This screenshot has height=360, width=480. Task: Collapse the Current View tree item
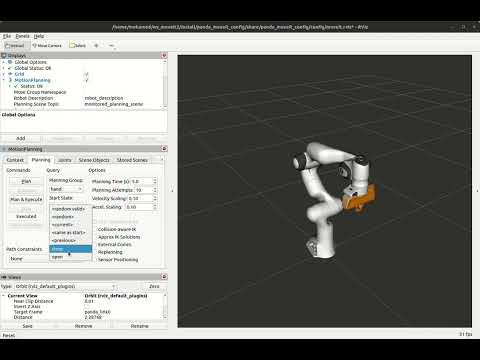[x=4, y=296]
